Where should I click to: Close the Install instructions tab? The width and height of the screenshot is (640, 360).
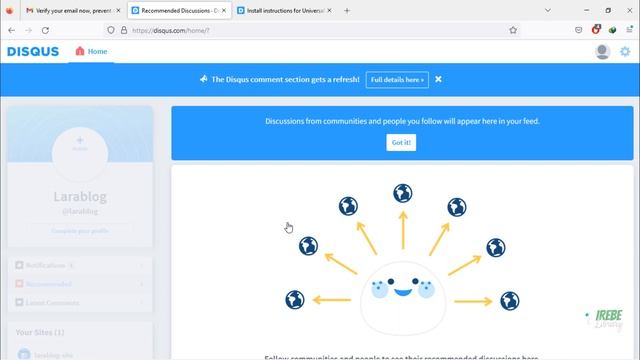329,11
